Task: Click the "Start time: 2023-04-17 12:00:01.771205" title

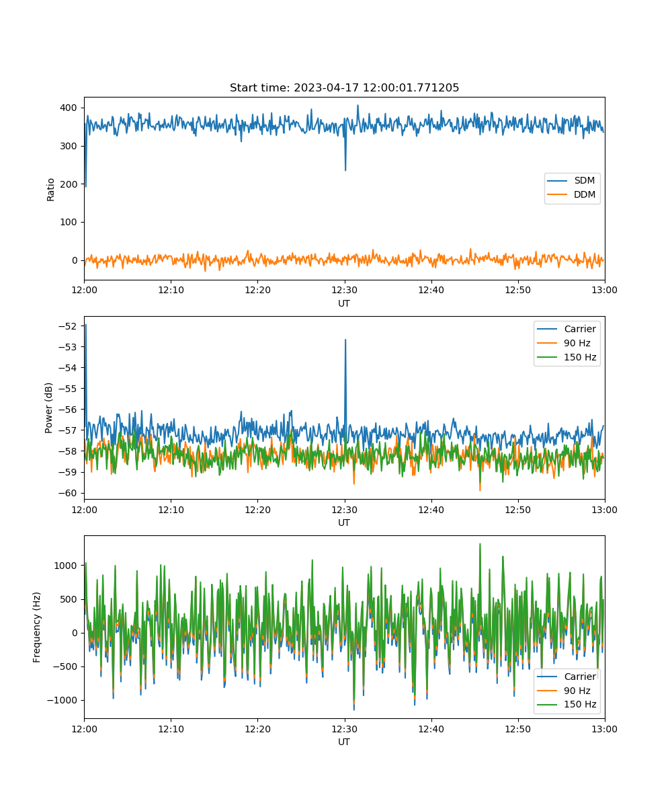Action: pyautogui.click(x=344, y=88)
